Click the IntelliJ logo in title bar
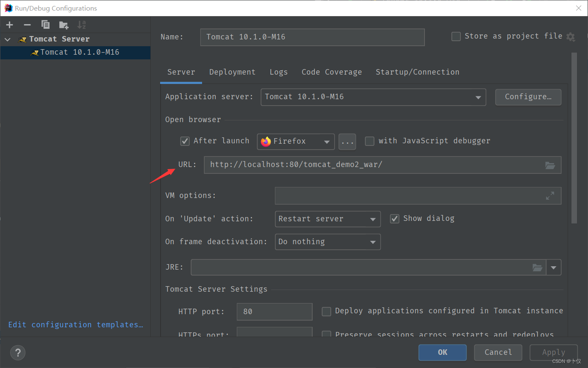Image resolution: width=588 pixels, height=368 pixels. click(x=8, y=8)
